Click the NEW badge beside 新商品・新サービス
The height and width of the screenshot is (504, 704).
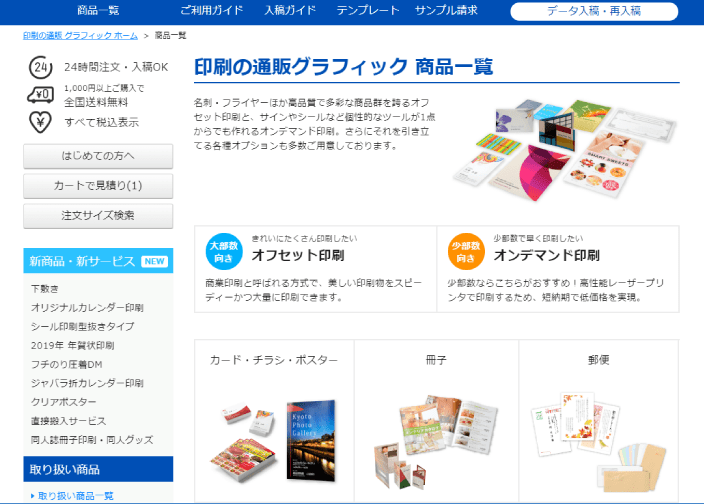[x=154, y=261]
